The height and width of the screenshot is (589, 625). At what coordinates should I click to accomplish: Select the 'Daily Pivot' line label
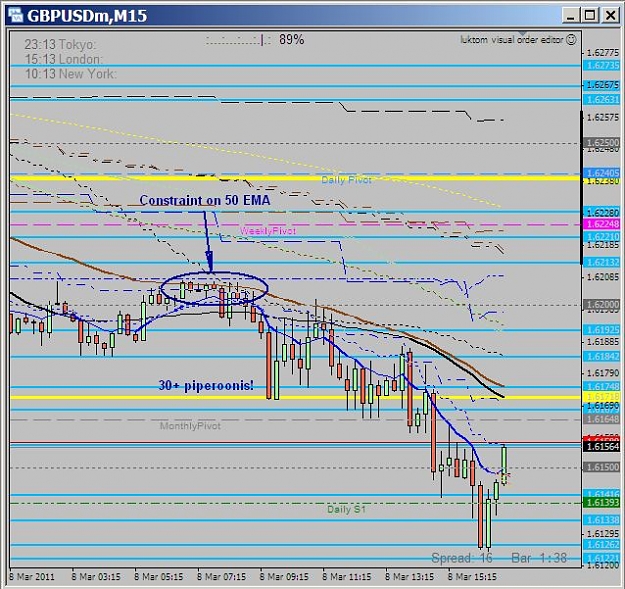(x=346, y=180)
